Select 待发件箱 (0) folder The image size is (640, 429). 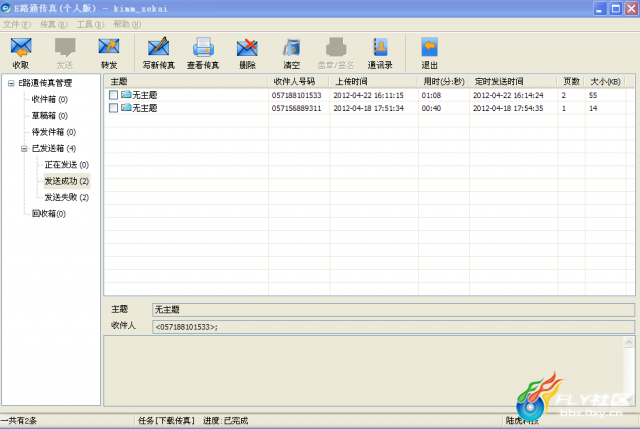coord(53,132)
